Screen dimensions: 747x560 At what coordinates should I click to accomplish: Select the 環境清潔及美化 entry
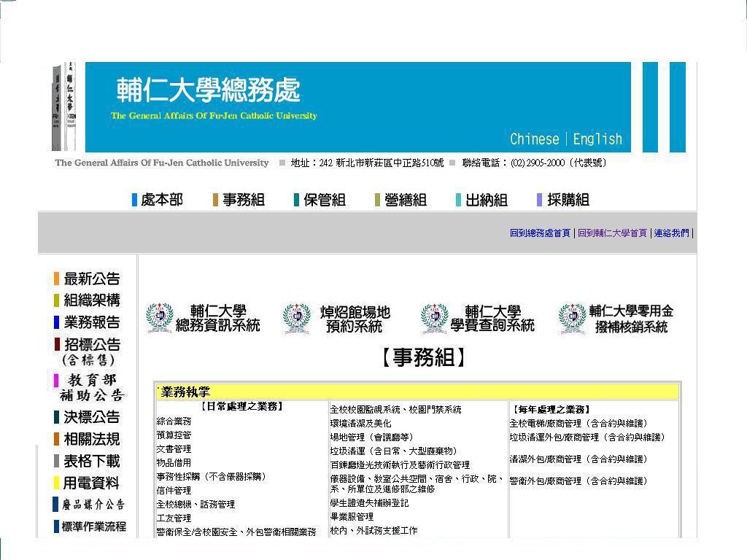[x=360, y=424]
